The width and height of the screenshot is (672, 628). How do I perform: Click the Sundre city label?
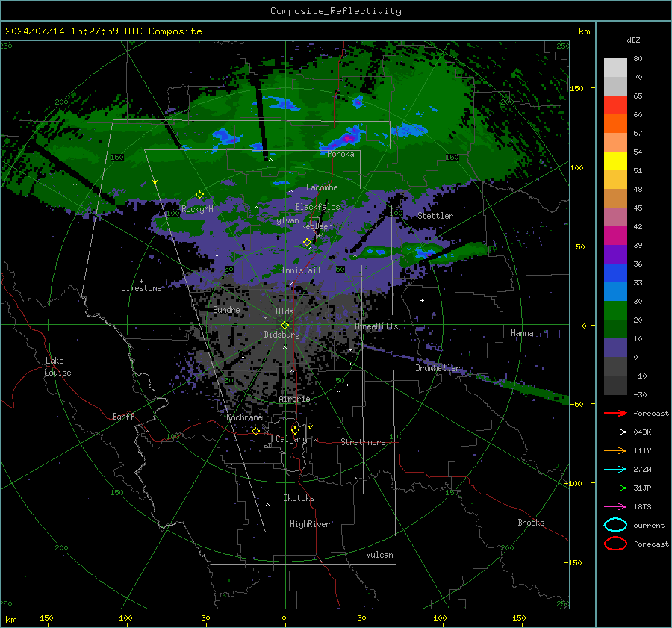(226, 309)
